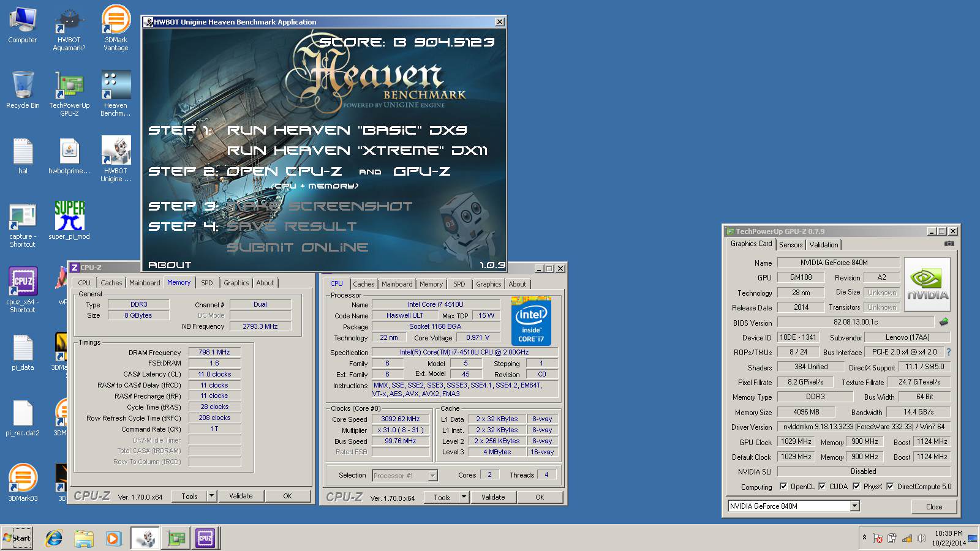The height and width of the screenshot is (551, 980).
Task: Open About tab in CPU-Z CPU window
Action: 518,284
